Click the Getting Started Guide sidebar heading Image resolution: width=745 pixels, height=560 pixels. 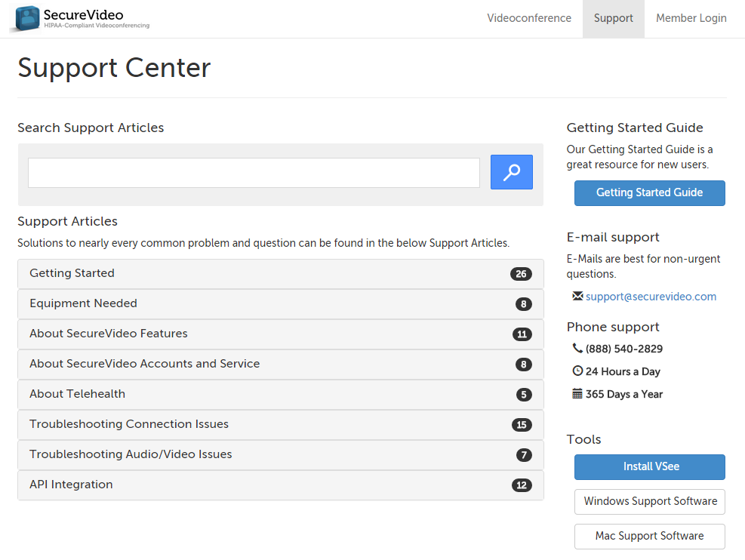(635, 128)
